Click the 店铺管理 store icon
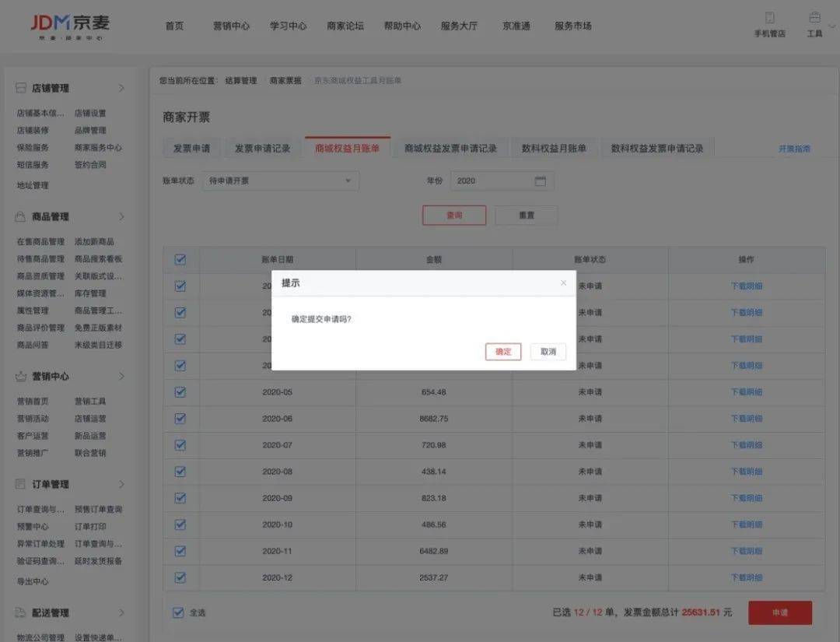This screenshot has width=840, height=642. click(x=21, y=88)
